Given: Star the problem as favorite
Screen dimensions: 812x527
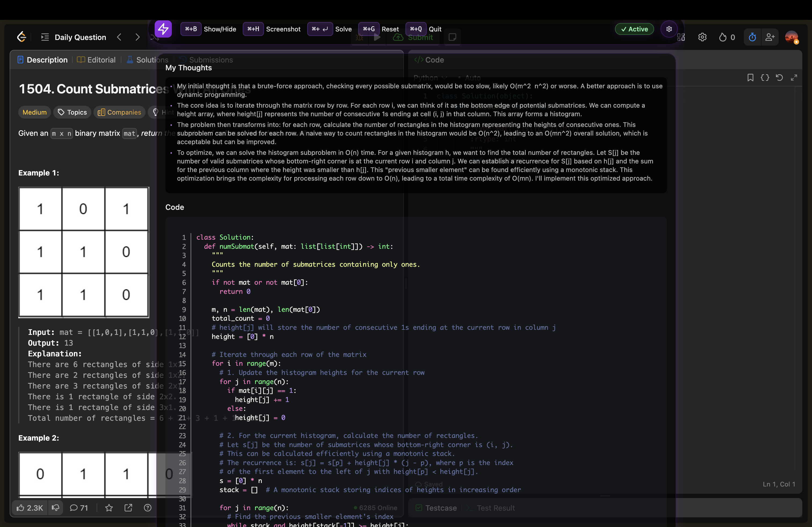Looking at the screenshot, I should pos(109,508).
